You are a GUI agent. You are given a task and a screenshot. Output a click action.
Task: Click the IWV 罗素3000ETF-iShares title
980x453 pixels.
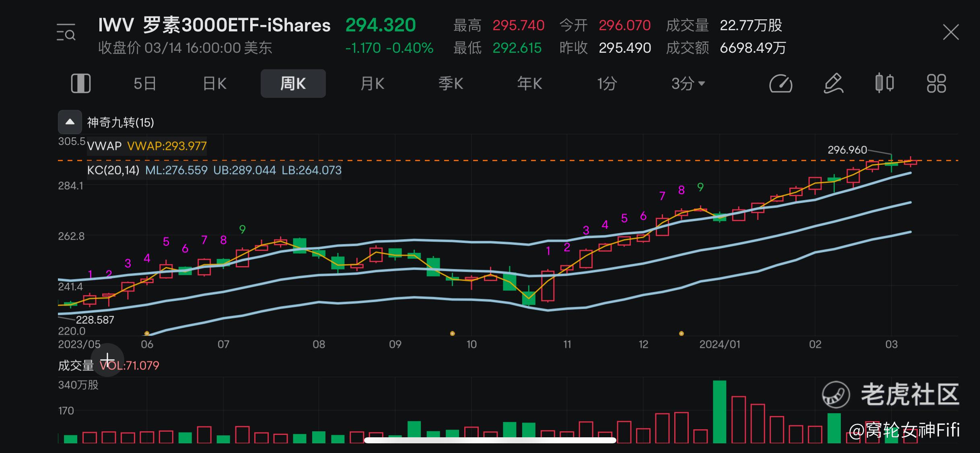coord(214,25)
